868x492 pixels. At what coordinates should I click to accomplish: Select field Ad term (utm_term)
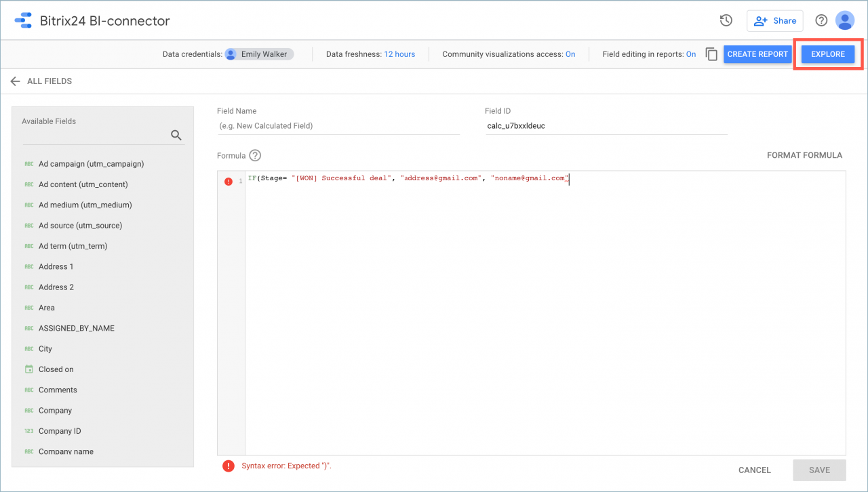tap(73, 246)
